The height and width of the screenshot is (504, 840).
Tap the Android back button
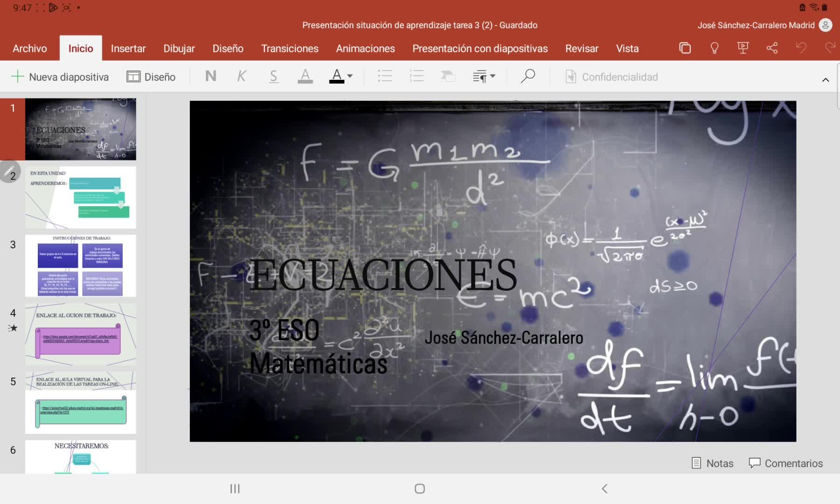[605, 489]
